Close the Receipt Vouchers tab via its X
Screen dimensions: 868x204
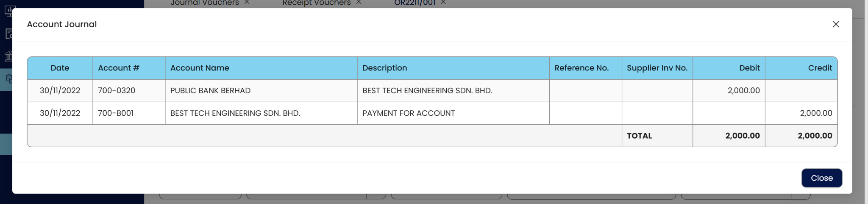(x=359, y=3)
